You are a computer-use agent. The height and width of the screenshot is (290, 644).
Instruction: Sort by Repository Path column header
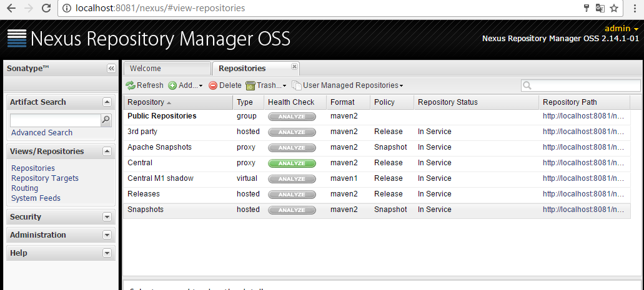pos(584,102)
